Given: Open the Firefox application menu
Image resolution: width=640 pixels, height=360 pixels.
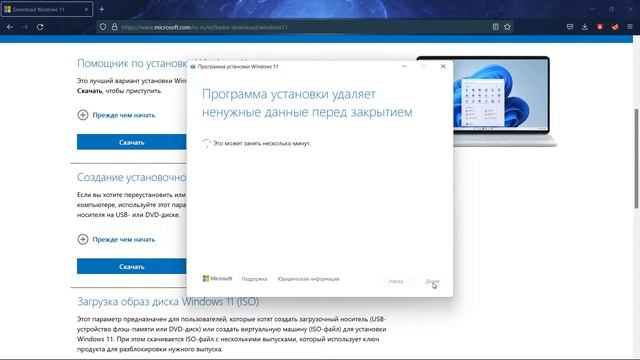Looking at the screenshot, I should tap(630, 27).
